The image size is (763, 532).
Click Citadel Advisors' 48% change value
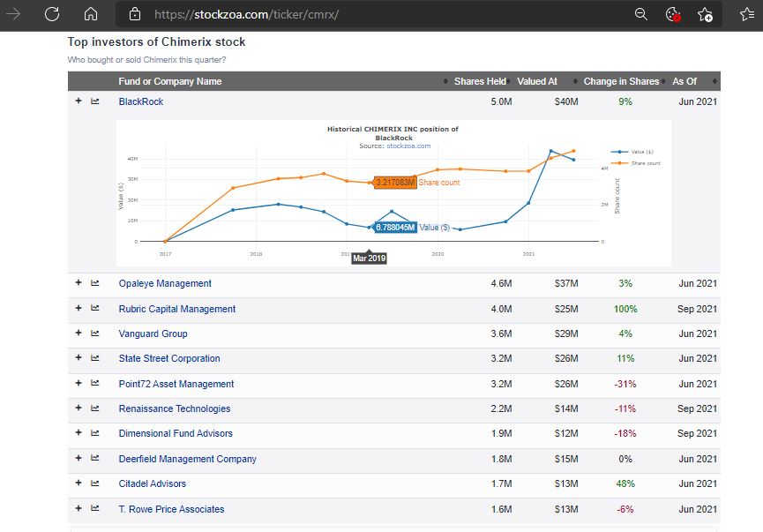click(x=625, y=483)
